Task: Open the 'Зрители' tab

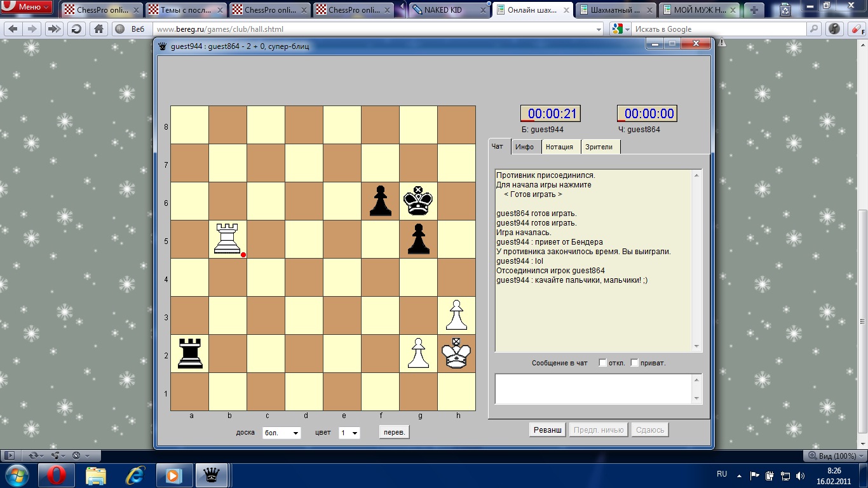Action: click(599, 147)
